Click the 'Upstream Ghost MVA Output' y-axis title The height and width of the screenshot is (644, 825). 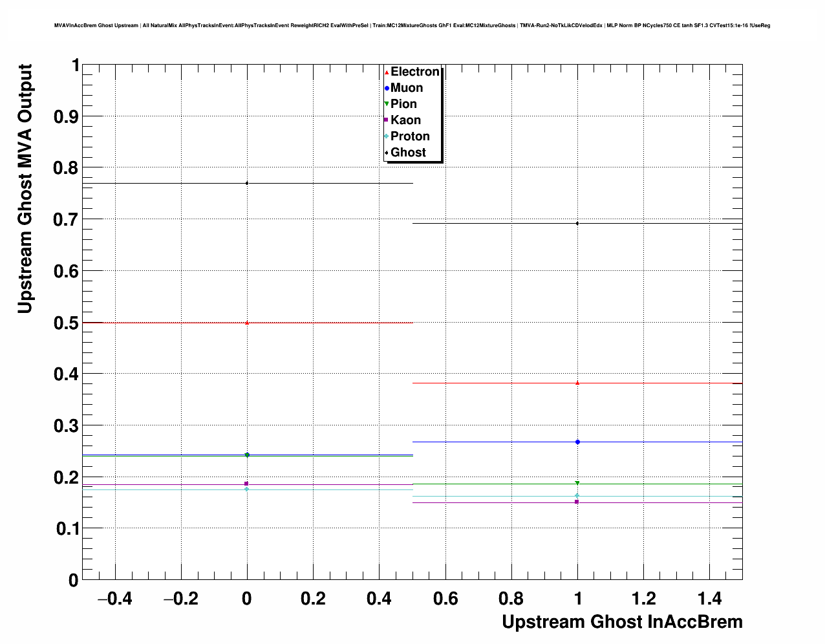(25, 189)
